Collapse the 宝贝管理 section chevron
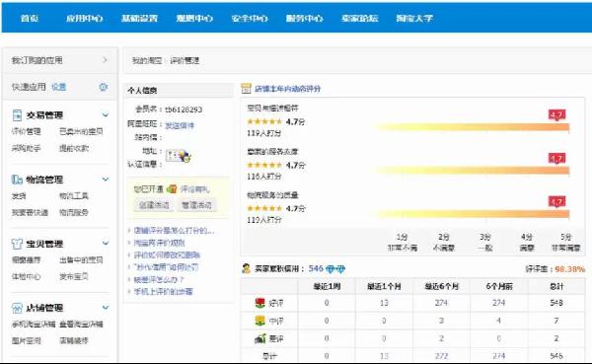The width and height of the screenshot is (592, 364). (x=106, y=243)
